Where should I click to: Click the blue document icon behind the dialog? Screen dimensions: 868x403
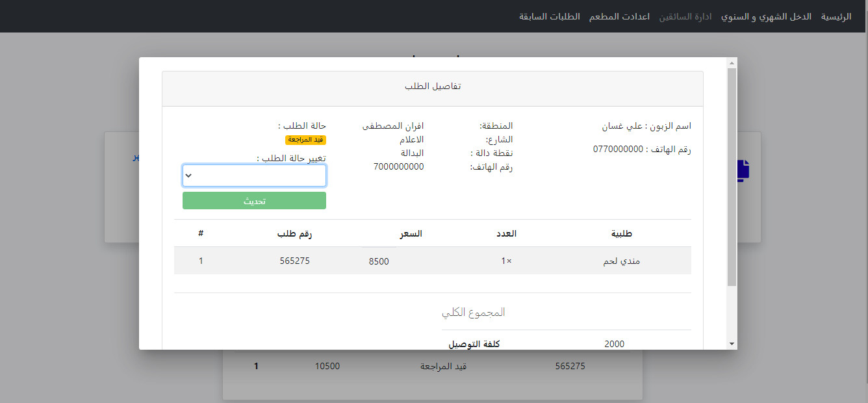744,170
